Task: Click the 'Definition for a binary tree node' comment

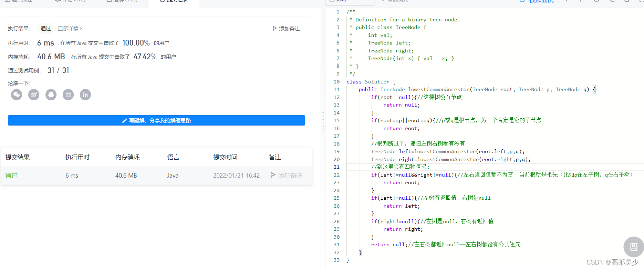Action: tap(405, 20)
